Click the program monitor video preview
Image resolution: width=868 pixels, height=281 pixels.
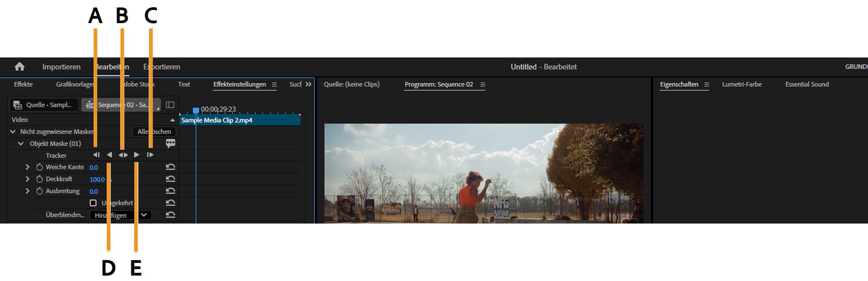pos(484,173)
